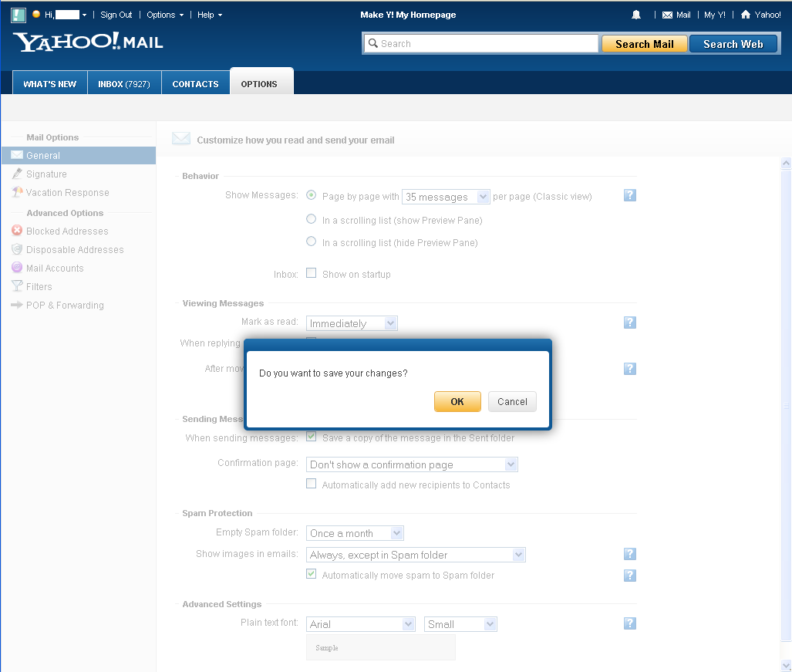
Task: Switch to the Inbox tab
Action: click(124, 84)
